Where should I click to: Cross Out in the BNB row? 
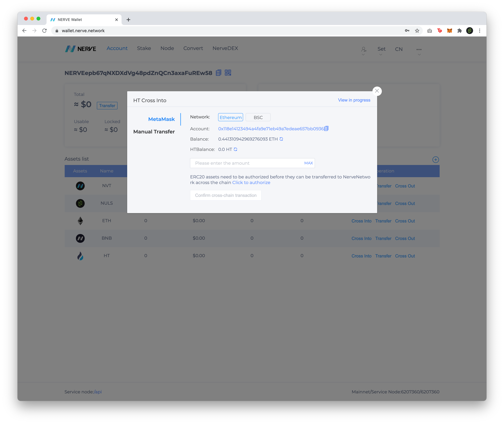tap(405, 238)
